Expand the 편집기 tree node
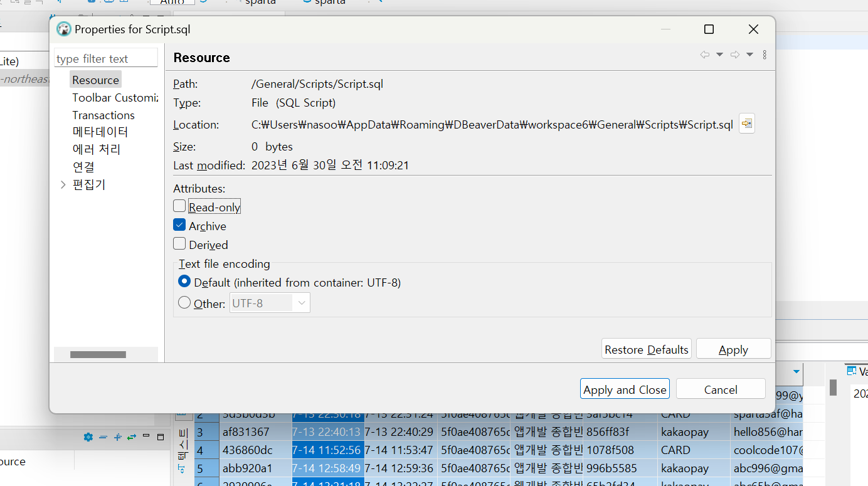The image size is (868, 486). [63, 184]
